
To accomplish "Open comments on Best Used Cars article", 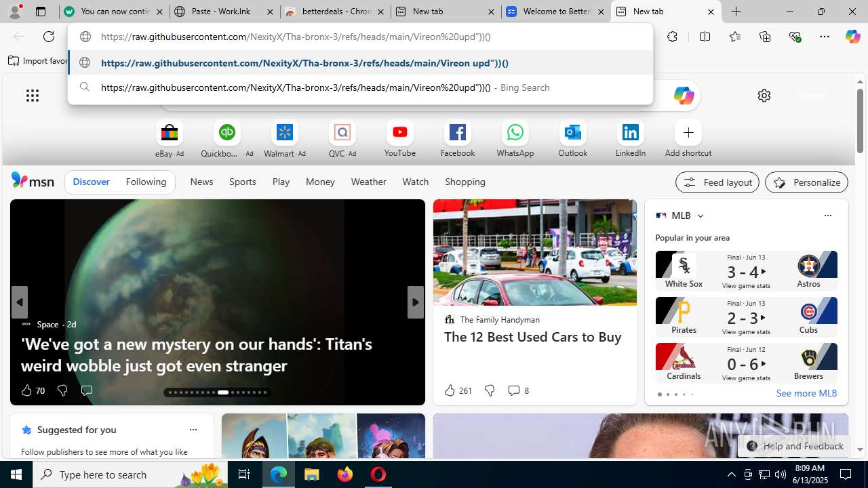I will pyautogui.click(x=518, y=390).
